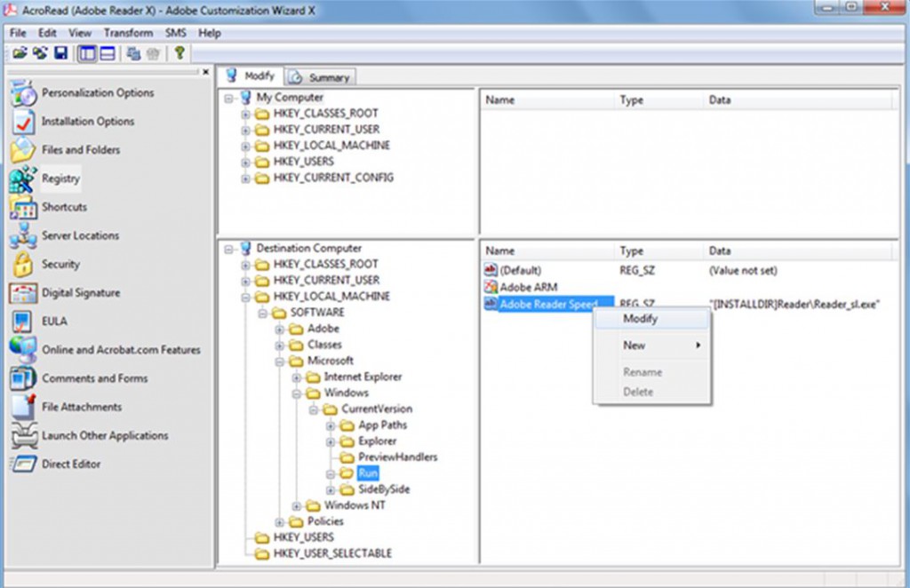Select the Direct Editor icon
This screenshot has height=588, width=910.
click(23, 464)
